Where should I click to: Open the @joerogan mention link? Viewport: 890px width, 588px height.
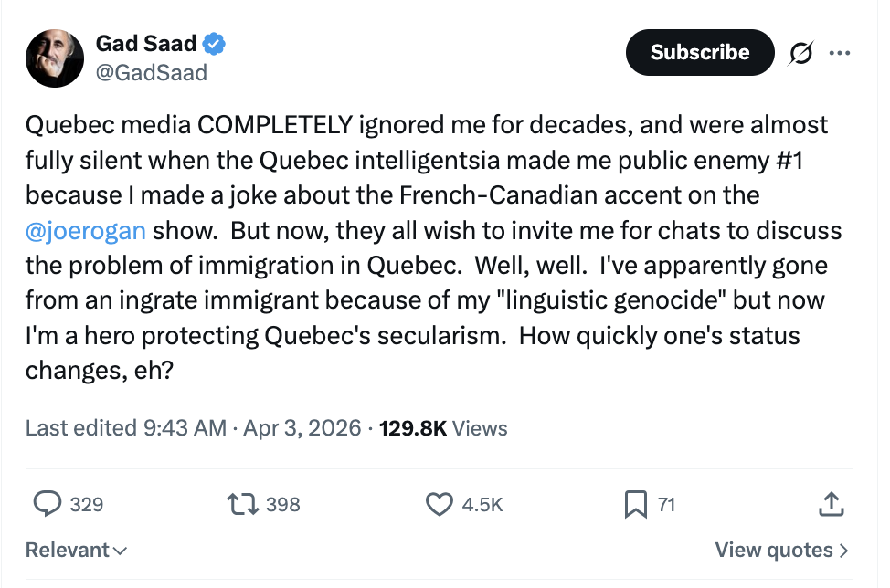click(86, 229)
